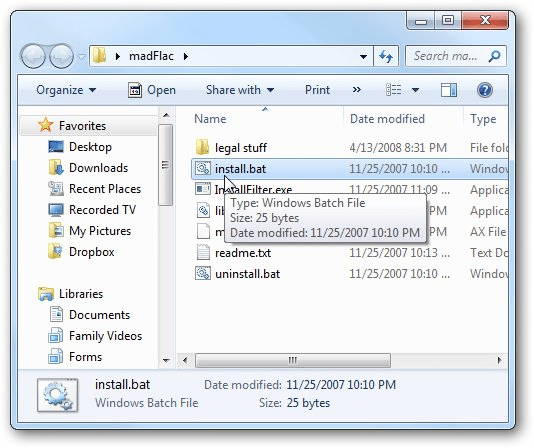Click the change view icon
534x448 pixels.
pyautogui.click(x=393, y=90)
